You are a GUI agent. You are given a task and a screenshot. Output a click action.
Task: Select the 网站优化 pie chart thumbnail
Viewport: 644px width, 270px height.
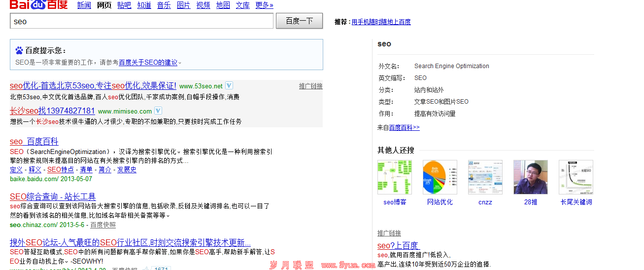440,177
